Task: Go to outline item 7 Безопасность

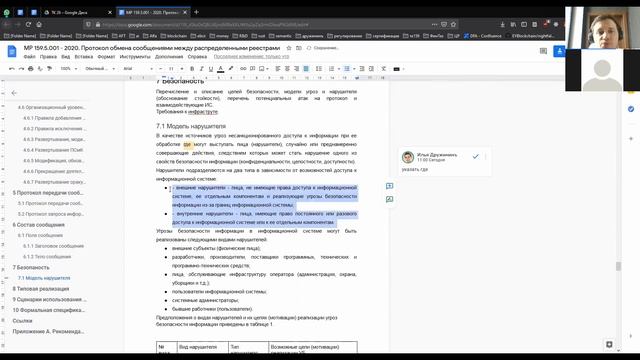Action: pos(31,268)
